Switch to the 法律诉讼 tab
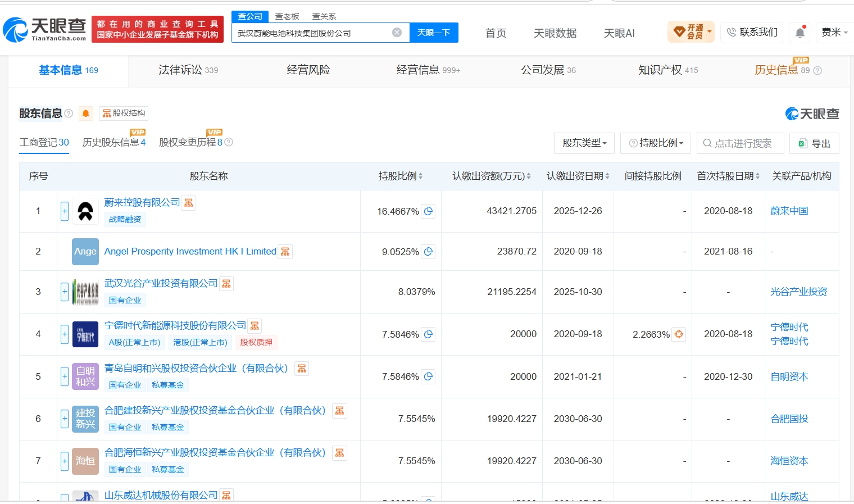854x504 pixels. tap(188, 70)
